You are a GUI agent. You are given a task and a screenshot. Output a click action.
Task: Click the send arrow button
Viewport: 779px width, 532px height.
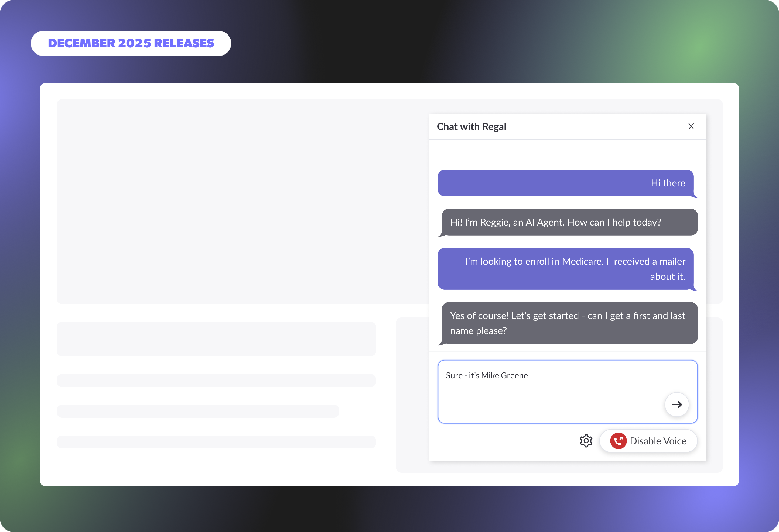pyautogui.click(x=677, y=404)
